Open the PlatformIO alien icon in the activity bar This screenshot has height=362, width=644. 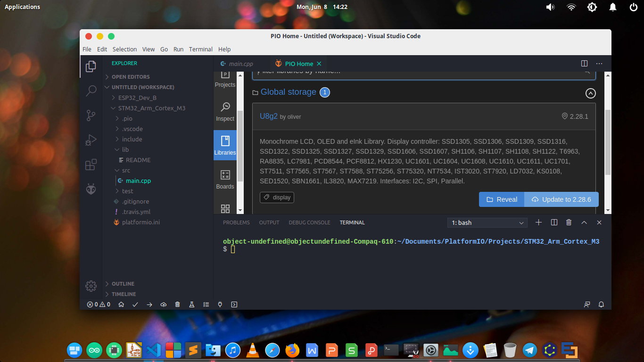point(91,189)
